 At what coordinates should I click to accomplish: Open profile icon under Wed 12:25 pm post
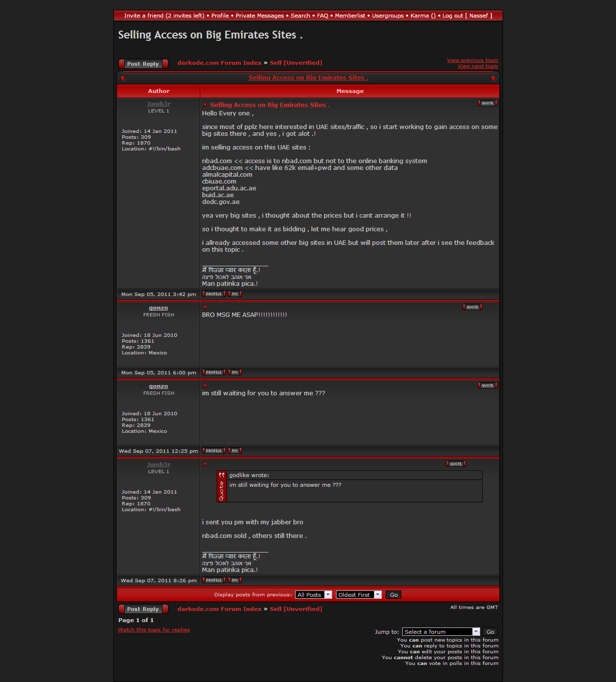point(214,451)
